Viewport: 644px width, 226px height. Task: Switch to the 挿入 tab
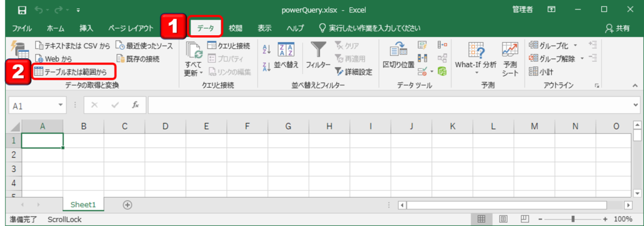point(86,28)
